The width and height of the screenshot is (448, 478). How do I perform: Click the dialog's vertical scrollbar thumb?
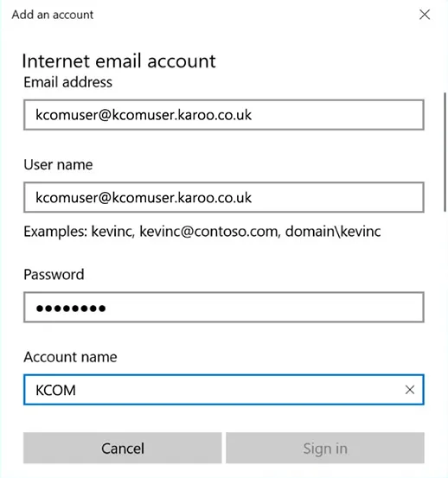pos(445,152)
